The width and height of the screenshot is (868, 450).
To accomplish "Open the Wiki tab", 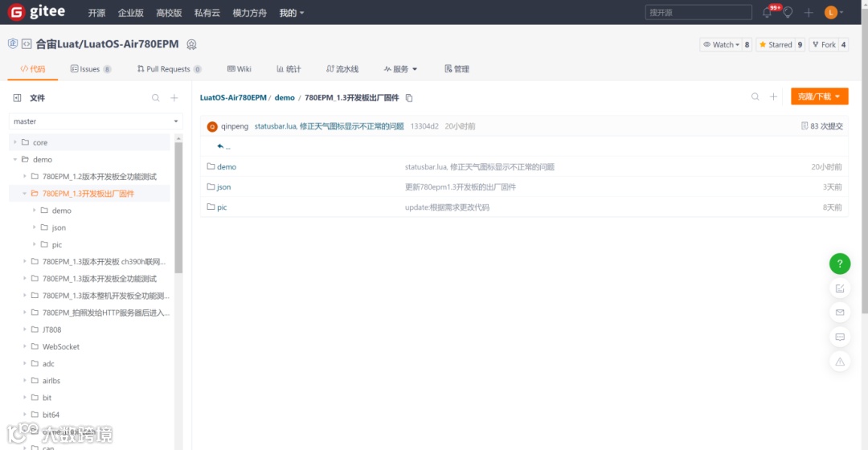I will coord(240,69).
